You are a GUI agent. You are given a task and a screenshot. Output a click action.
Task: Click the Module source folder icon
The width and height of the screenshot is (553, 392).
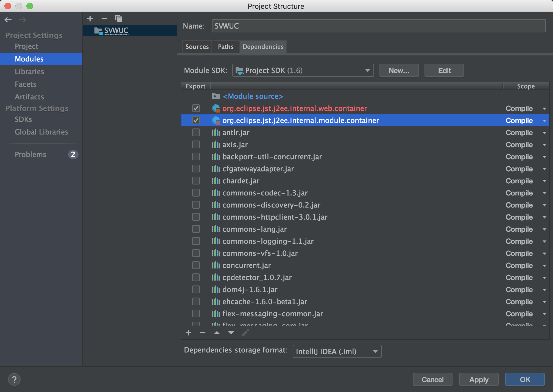[x=216, y=96]
